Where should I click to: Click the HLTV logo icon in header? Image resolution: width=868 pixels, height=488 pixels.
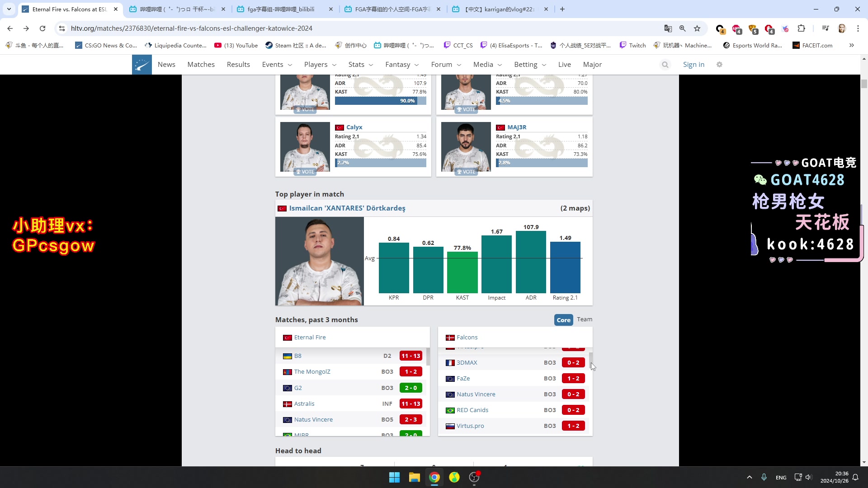[142, 64]
